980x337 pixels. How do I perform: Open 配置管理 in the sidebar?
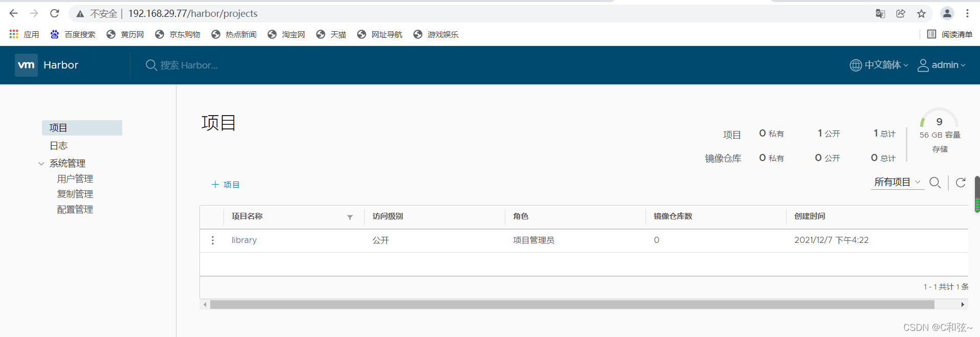pos(75,210)
